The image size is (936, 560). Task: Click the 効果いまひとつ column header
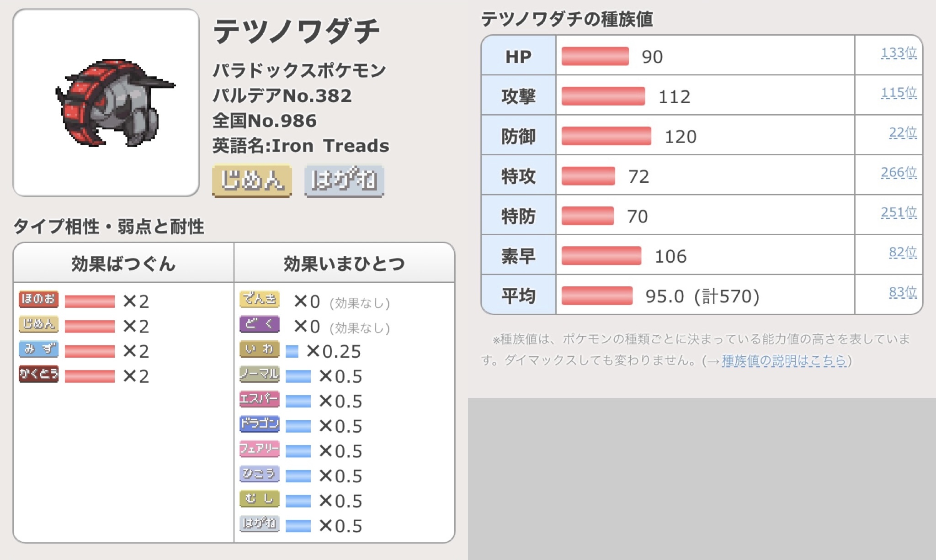[x=344, y=264]
